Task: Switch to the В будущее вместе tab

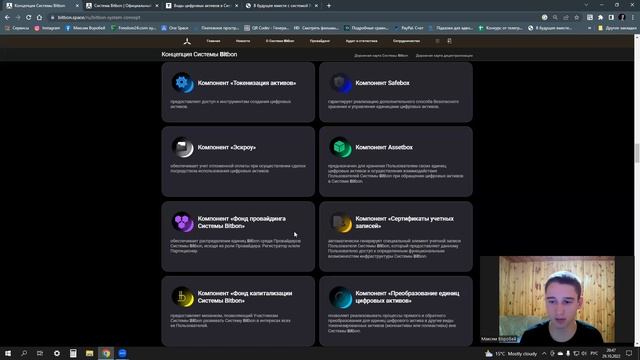Action: click(x=282, y=6)
